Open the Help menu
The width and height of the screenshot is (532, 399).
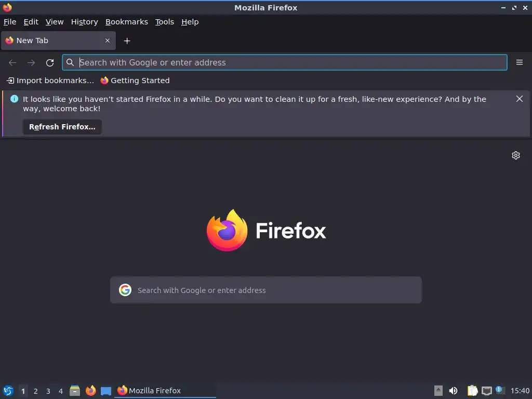pyautogui.click(x=190, y=22)
